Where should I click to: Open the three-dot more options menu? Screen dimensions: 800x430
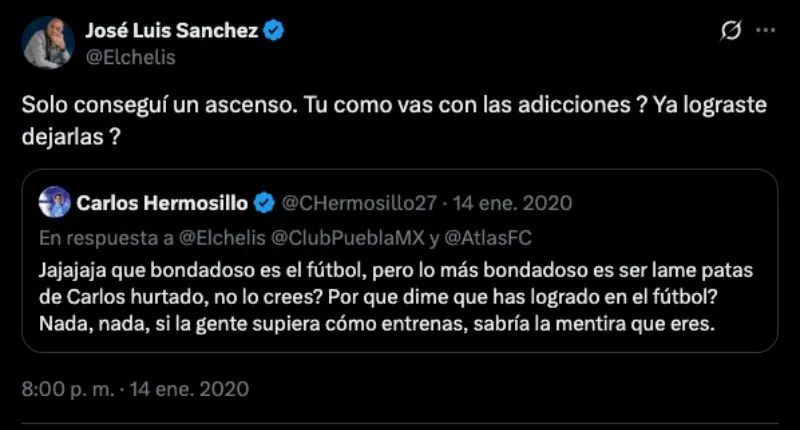(x=765, y=32)
